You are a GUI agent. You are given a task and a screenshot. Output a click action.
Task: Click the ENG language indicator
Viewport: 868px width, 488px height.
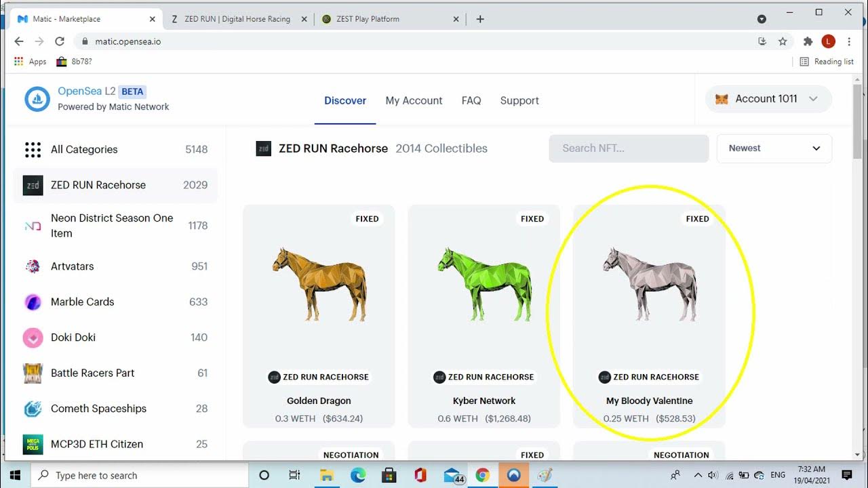pos(778,475)
